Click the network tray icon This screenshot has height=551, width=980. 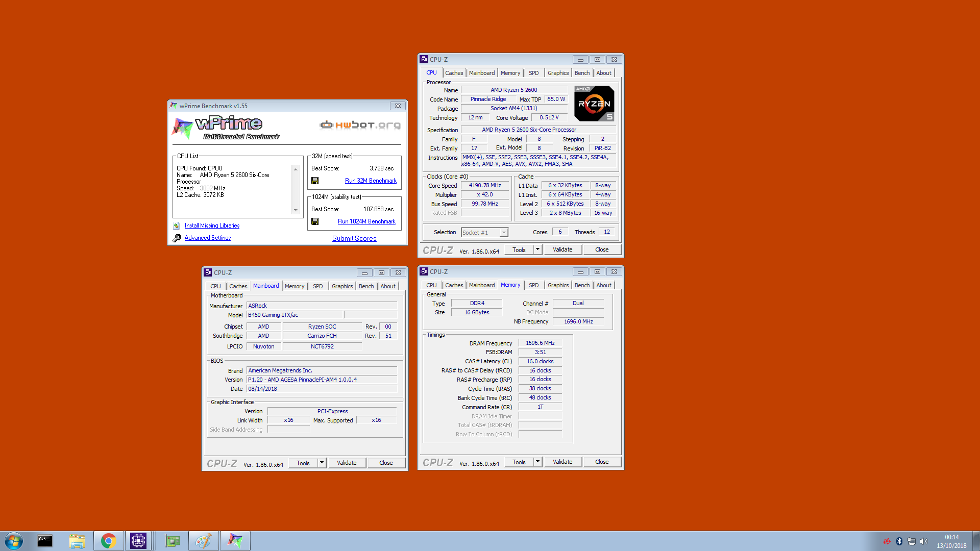(912, 541)
